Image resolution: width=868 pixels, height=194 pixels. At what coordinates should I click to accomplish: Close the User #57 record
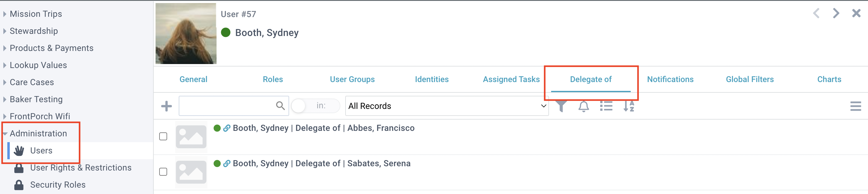(856, 13)
